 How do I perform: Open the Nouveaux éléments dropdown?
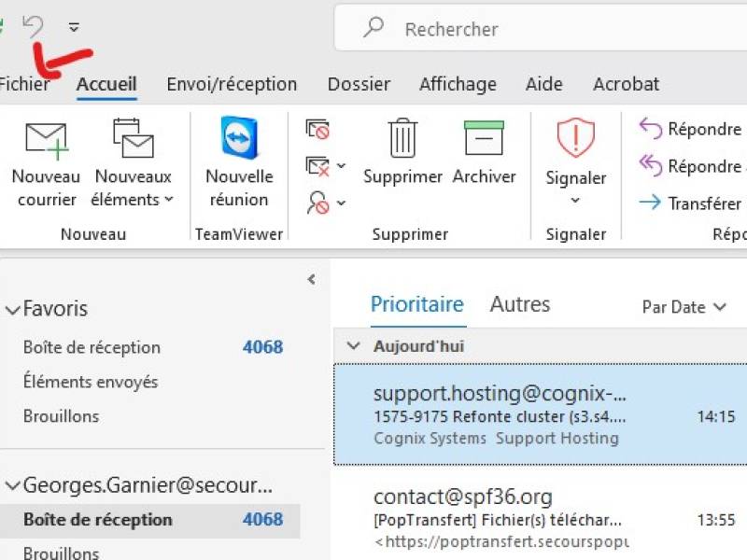click(x=133, y=162)
